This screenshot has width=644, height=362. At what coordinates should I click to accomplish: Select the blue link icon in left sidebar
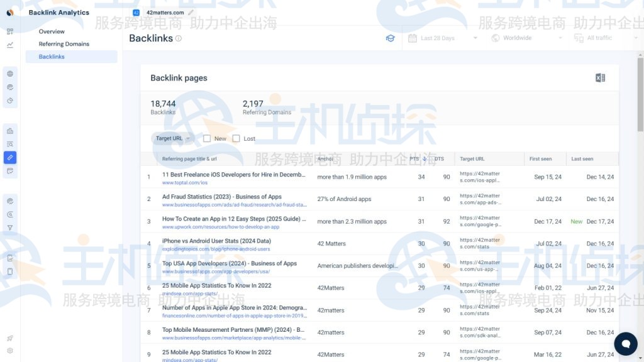9,158
